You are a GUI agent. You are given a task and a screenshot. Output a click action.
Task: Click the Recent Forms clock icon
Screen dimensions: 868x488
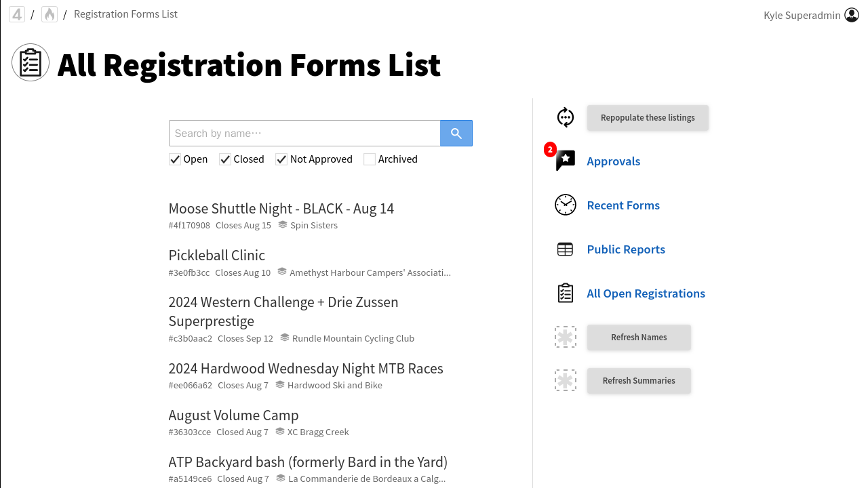click(x=566, y=205)
